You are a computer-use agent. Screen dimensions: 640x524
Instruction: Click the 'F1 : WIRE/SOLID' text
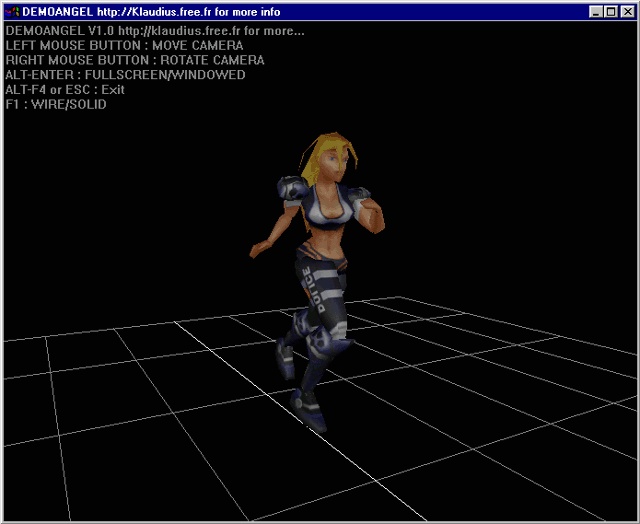56,104
